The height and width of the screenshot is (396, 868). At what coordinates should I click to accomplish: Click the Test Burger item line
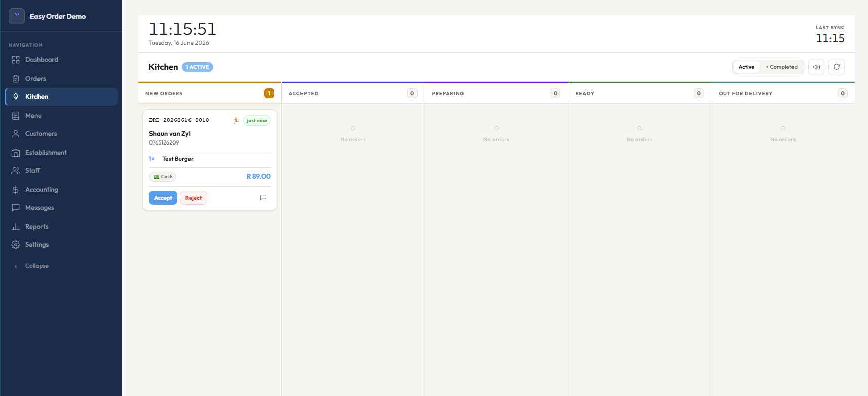click(210, 159)
